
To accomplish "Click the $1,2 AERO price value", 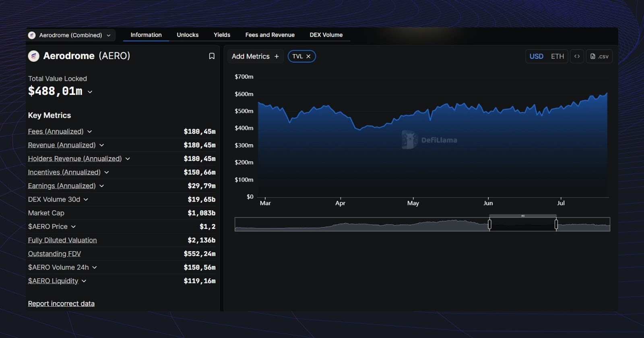I will [207, 227].
